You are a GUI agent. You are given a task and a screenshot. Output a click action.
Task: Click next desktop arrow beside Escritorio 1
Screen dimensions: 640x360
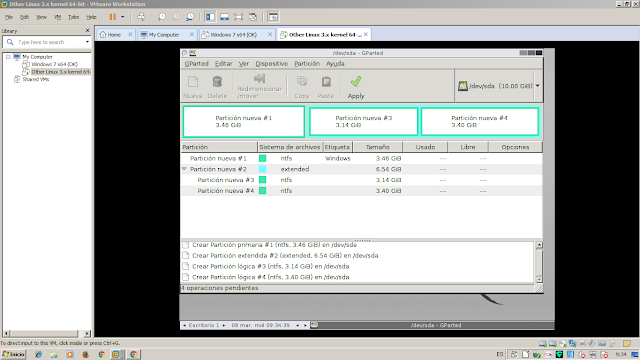coord(224,325)
